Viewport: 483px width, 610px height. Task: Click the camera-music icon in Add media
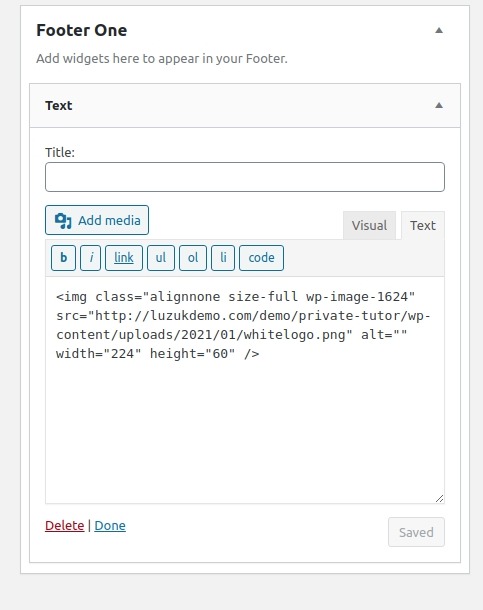pos(63,221)
